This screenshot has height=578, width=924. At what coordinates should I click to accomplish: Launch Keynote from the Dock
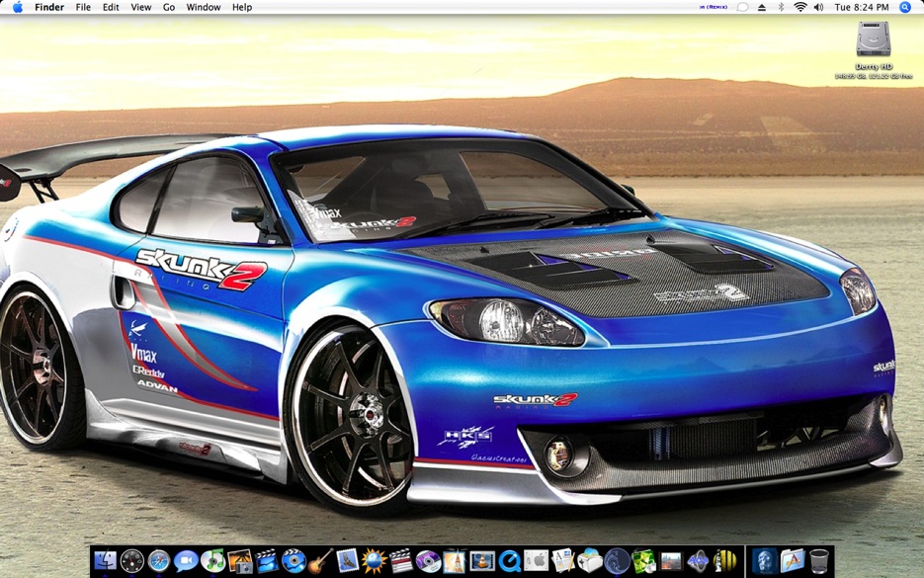[x=455, y=561]
